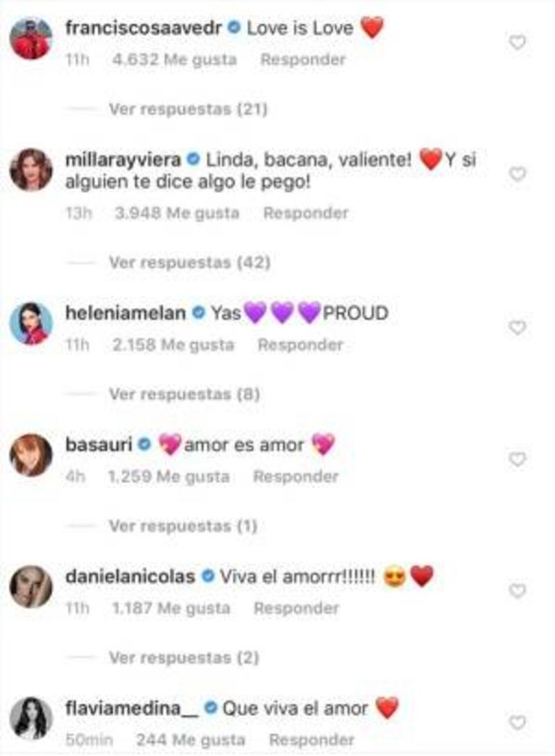
Task: Like heleniamelan's PROUD comment
Action: click(x=518, y=328)
